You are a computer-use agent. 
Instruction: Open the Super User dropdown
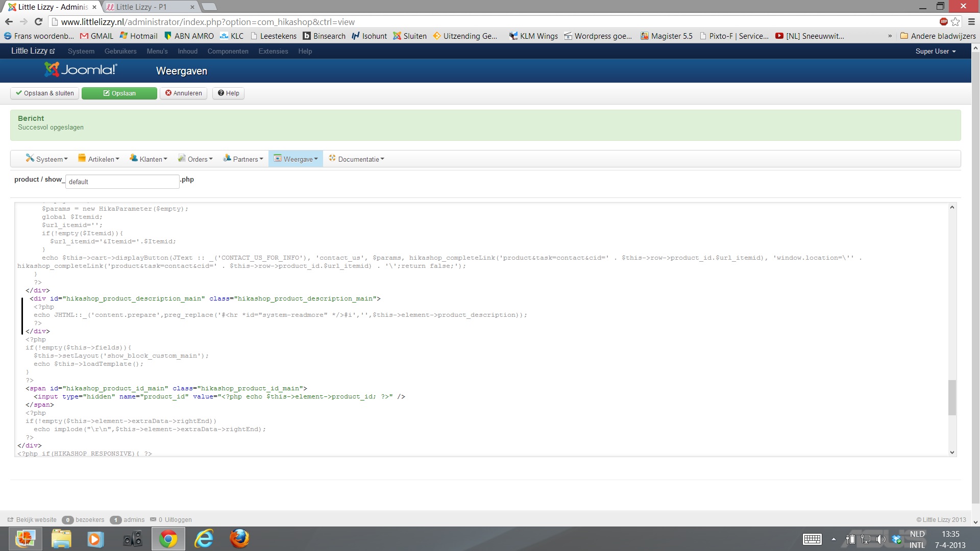935,51
